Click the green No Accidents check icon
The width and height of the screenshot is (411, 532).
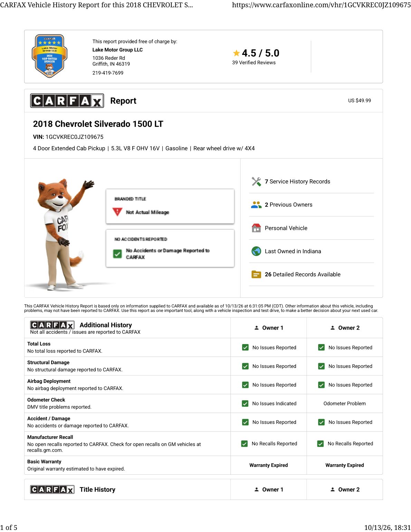point(117,254)
